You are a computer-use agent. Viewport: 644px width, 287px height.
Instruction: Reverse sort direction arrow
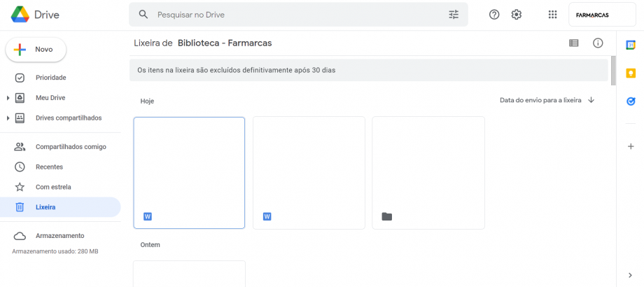click(x=591, y=100)
